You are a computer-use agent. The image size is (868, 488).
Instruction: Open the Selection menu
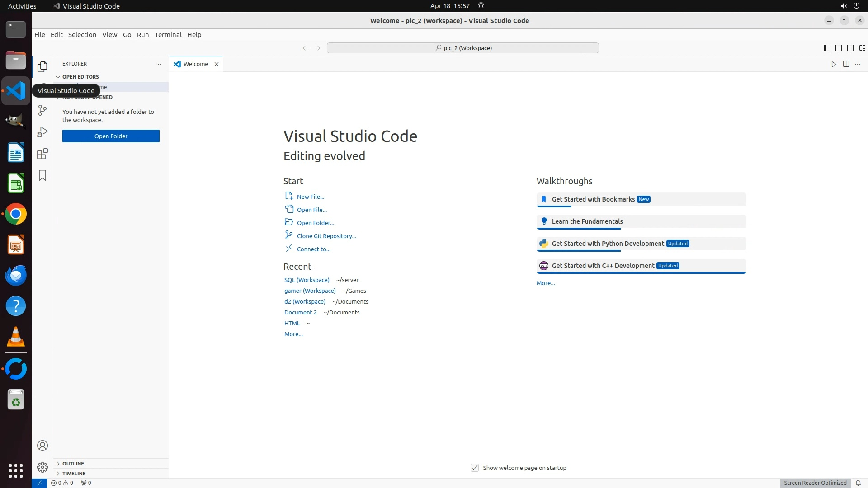(82, 35)
